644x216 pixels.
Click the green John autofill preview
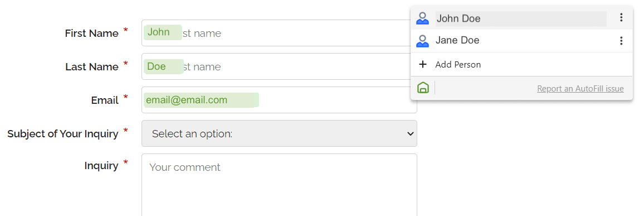click(163, 32)
